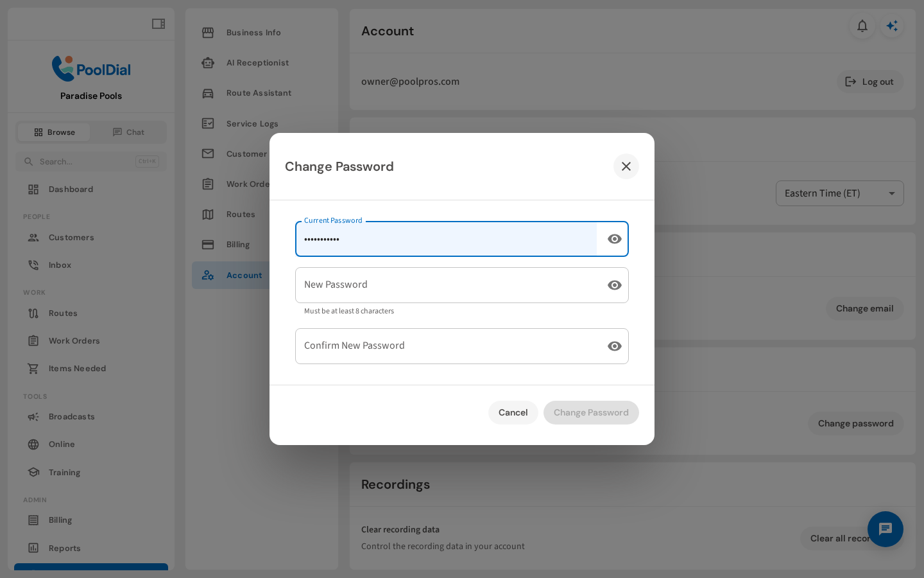The height and width of the screenshot is (578, 924).
Task: Go to Customers in sidebar
Action: (x=91, y=238)
